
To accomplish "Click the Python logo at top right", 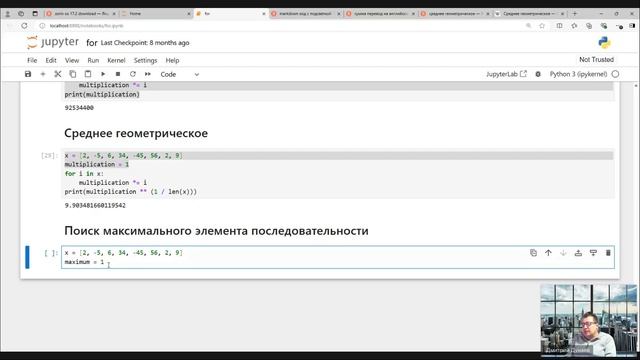I will click(x=604, y=42).
